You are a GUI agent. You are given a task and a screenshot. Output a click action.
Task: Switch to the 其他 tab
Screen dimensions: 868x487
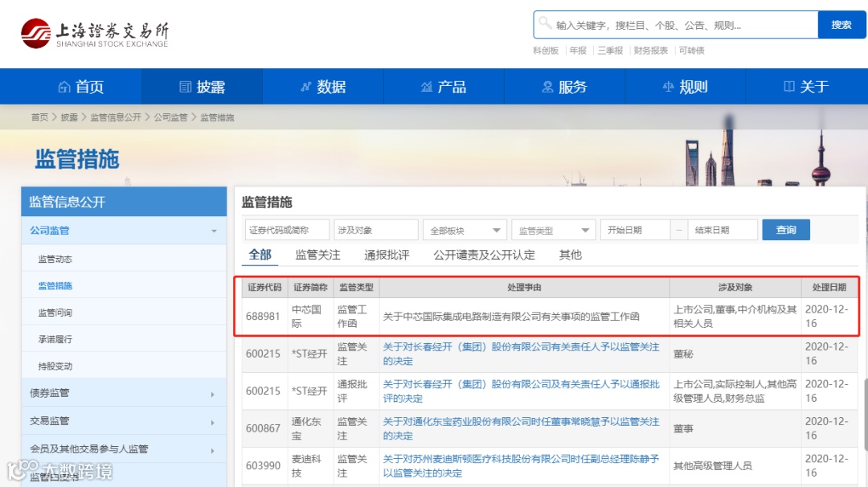570,255
